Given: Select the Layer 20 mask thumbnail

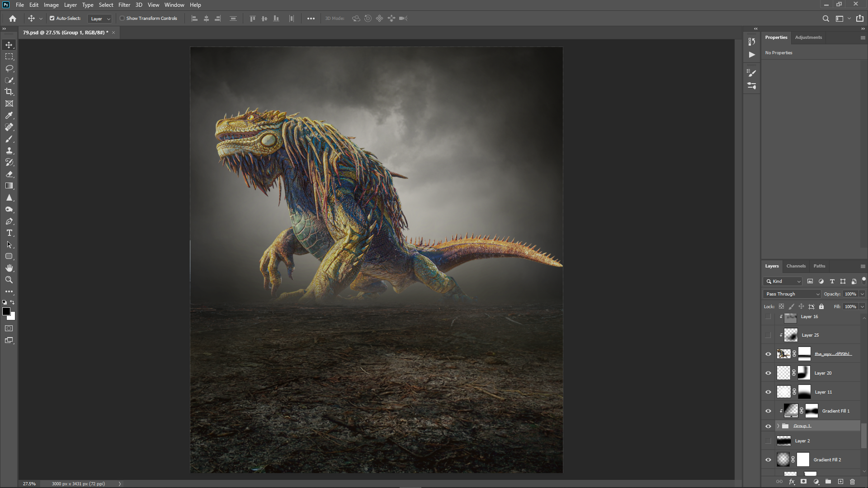Looking at the screenshot, I should tap(804, 373).
